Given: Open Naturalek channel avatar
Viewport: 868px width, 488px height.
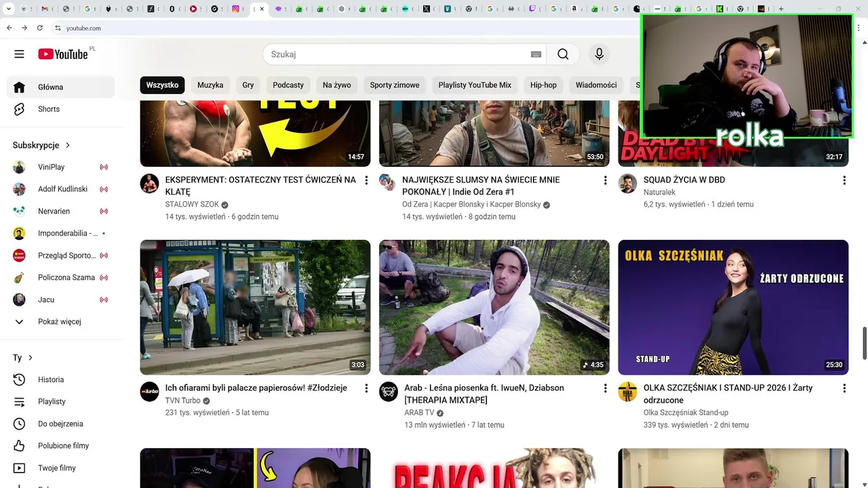Looking at the screenshot, I should pos(627,183).
